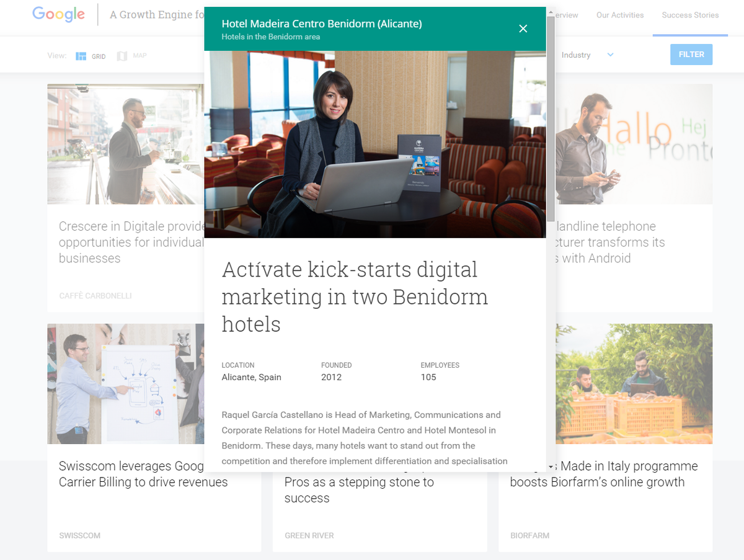Click Hotels in the Benidorm area subtitle
Screen dimensions: 744x560
pos(271,37)
